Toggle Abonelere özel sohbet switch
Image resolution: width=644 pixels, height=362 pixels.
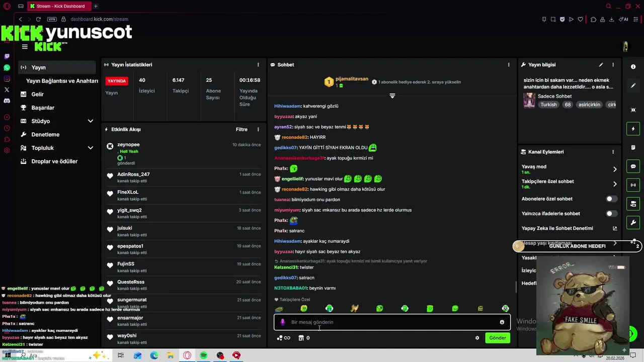click(x=611, y=199)
